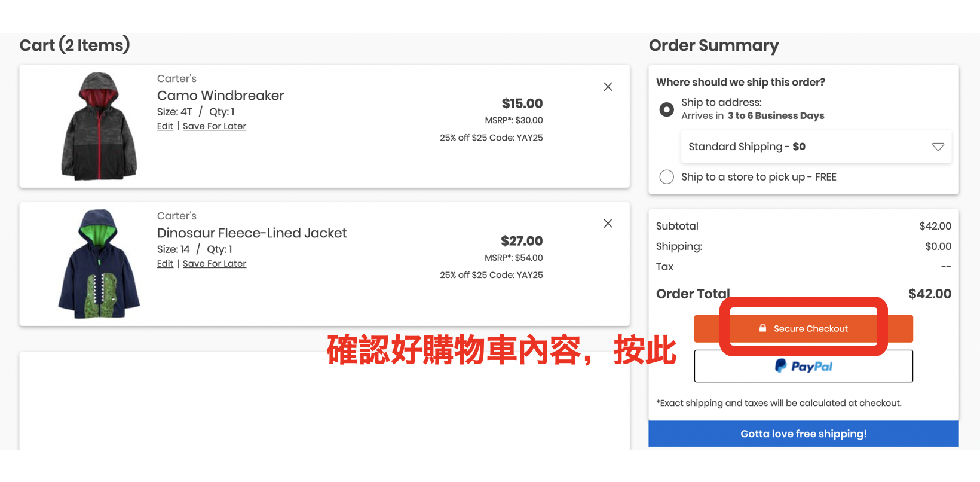
Task: Click the PayPal logo icon
Action: pos(780,366)
